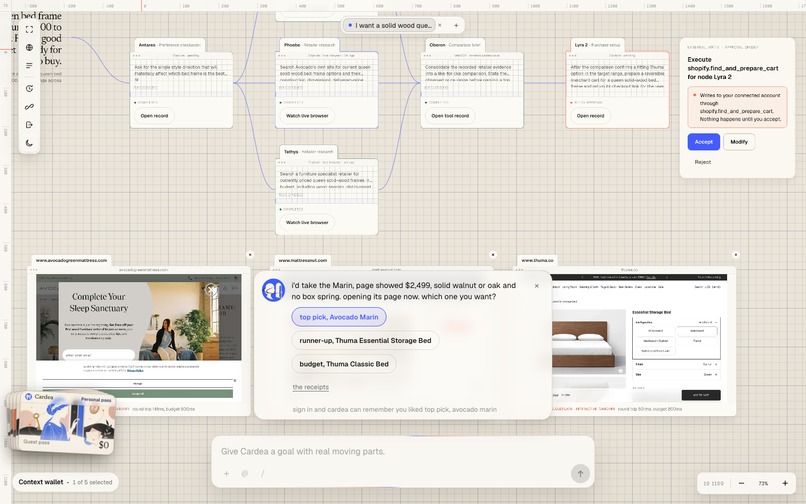Click the email field in Avocado popup

98,355
